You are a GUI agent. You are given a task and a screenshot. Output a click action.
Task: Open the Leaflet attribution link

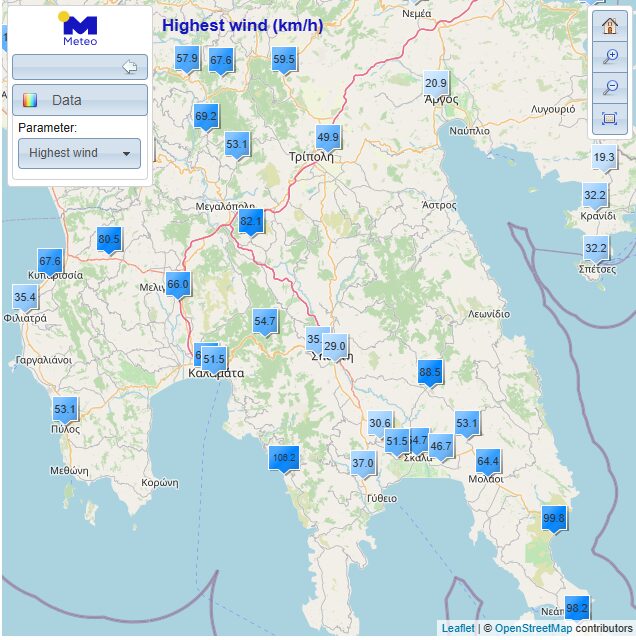pos(458,628)
